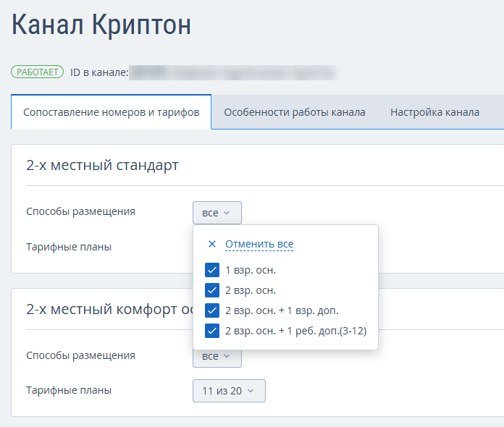
Task: Click the 2 взр. осн. + 1 взр. доп. label
Action: tap(282, 310)
